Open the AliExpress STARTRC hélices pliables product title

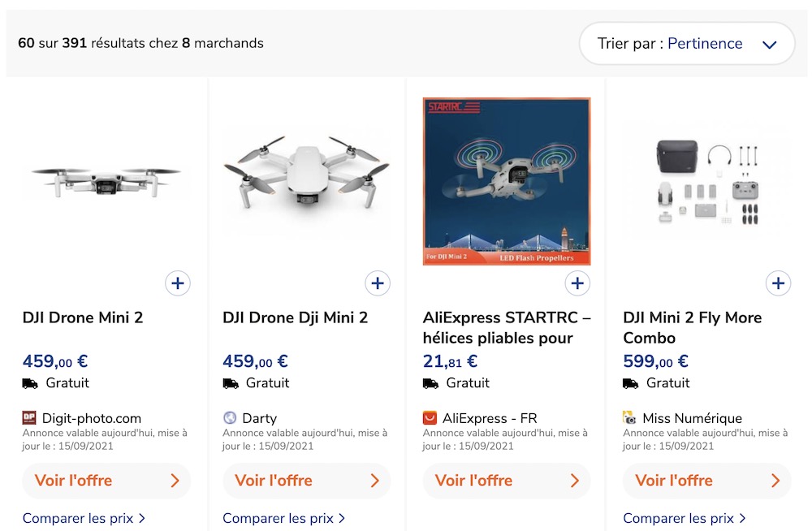coord(495,326)
